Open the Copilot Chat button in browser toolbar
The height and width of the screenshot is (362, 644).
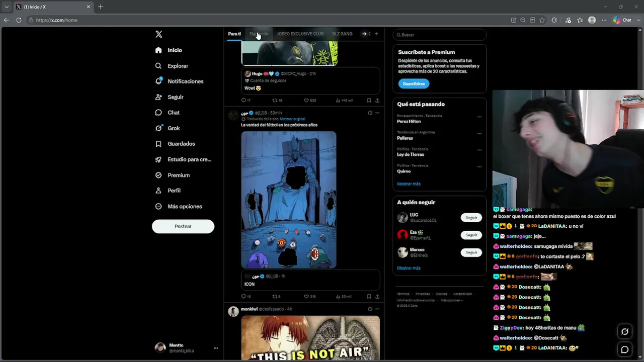[x=622, y=20]
